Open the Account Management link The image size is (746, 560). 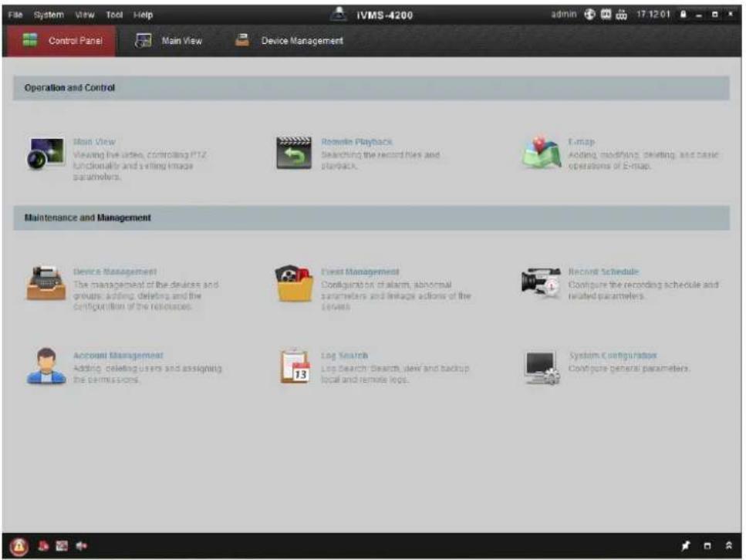coord(118,356)
